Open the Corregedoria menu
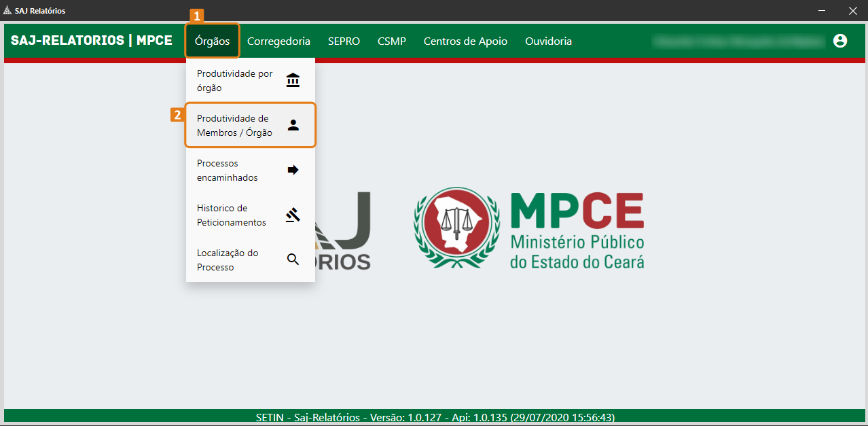868x426 pixels. [x=278, y=41]
